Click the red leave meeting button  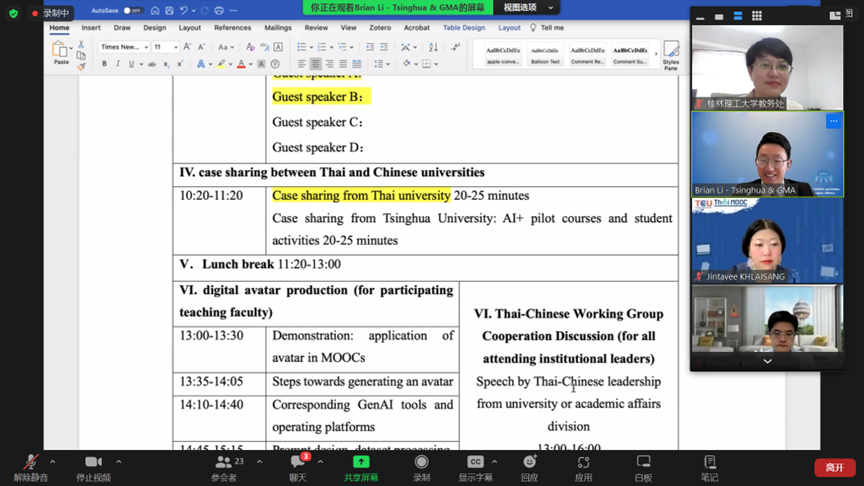[x=834, y=467]
